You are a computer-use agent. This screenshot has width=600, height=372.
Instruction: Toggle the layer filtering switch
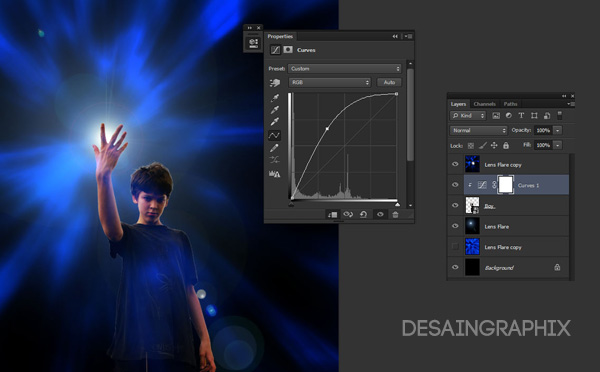(559, 115)
